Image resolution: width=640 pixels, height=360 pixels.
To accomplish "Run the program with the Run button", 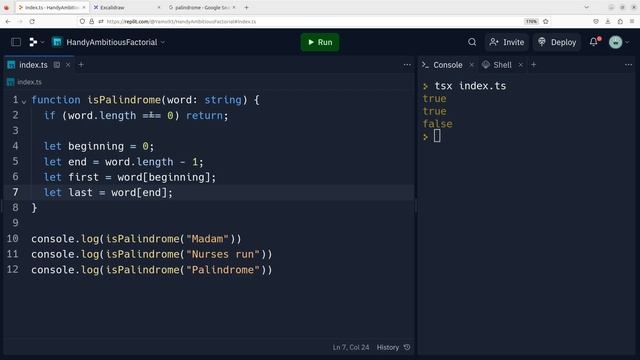I will point(320,42).
